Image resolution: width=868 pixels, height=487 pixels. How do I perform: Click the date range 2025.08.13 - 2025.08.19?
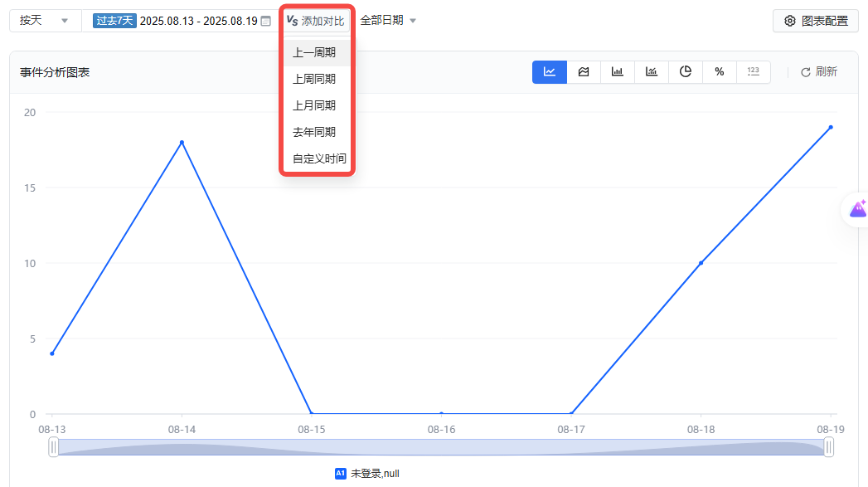coord(199,21)
